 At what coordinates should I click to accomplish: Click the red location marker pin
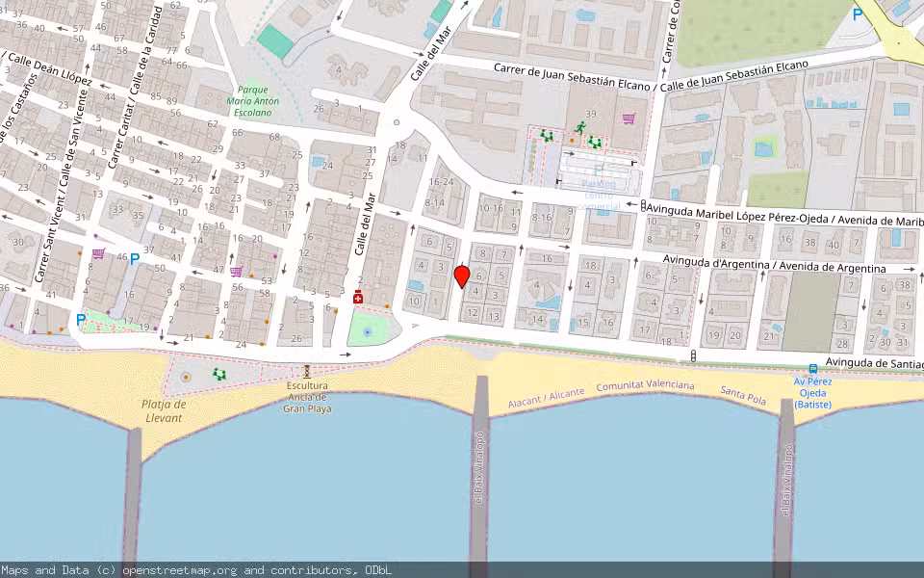pyautogui.click(x=460, y=275)
